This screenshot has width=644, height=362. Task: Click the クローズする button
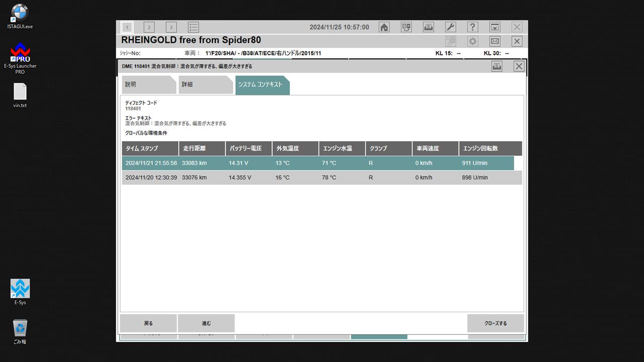click(496, 323)
